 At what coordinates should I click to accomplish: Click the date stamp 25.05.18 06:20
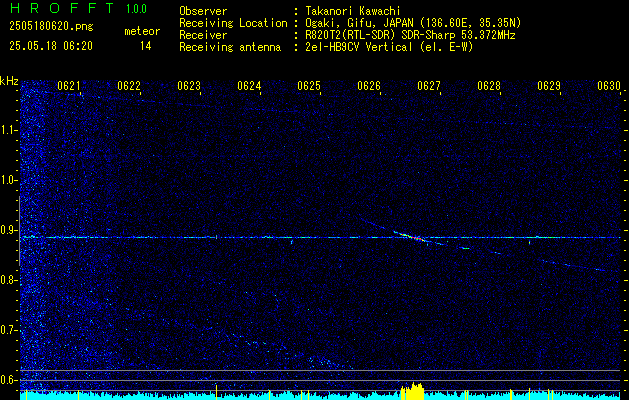[51, 46]
